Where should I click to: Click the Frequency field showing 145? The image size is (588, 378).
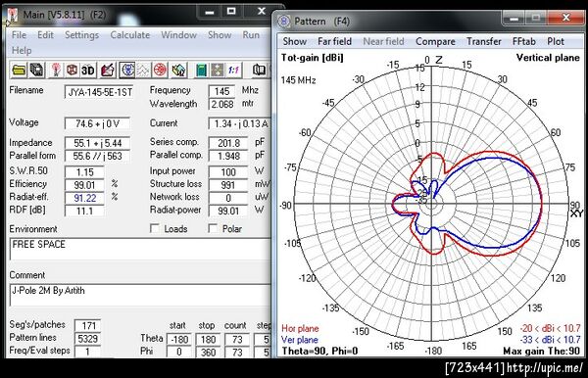pos(221,91)
